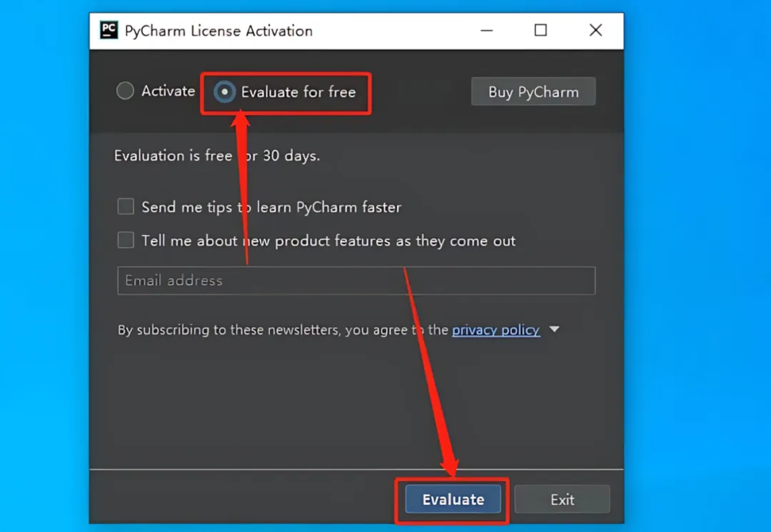Click the Exit button
This screenshot has width=771, height=532.
[x=562, y=500]
